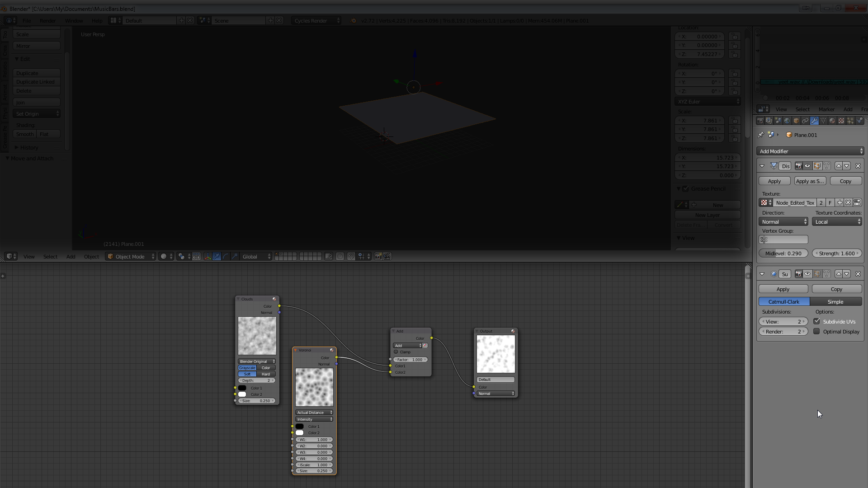Image resolution: width=868 pixels, height=488 pixels.
Task: Collapse the Displace modifier panel
Action: point(762,166)
